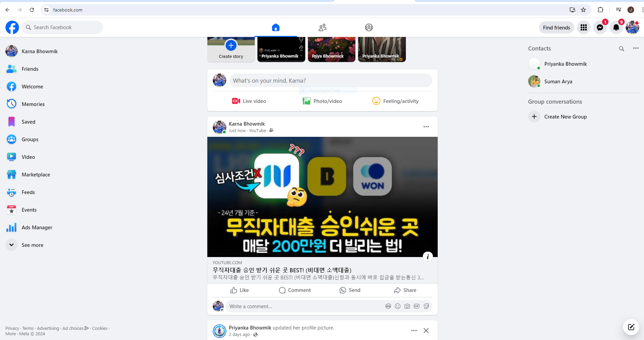The width and height of the screenshot is (644, 340).
Task: Comment on Karna Bhowmik's post
Action: click(295, 290)
